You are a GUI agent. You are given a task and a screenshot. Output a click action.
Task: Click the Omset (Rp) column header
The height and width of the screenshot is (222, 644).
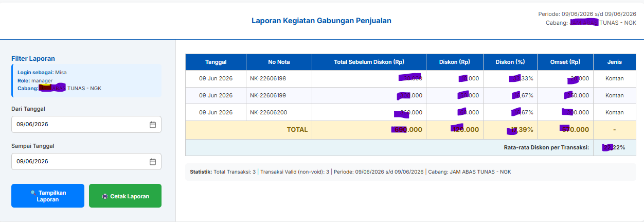click(565, 62)
